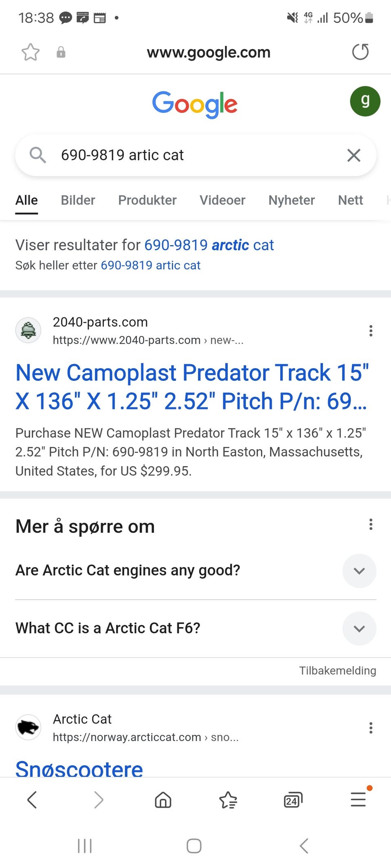Search instead for 690-9819 artic cat
The height and width of the screenshot is (868, 391).
150,265
